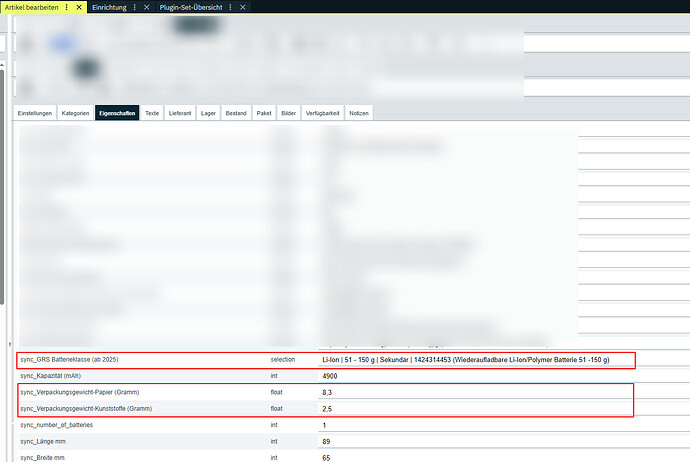Select the Lieferant sub-tab
This screenshot has width=690, height=462.
[180, 114]
